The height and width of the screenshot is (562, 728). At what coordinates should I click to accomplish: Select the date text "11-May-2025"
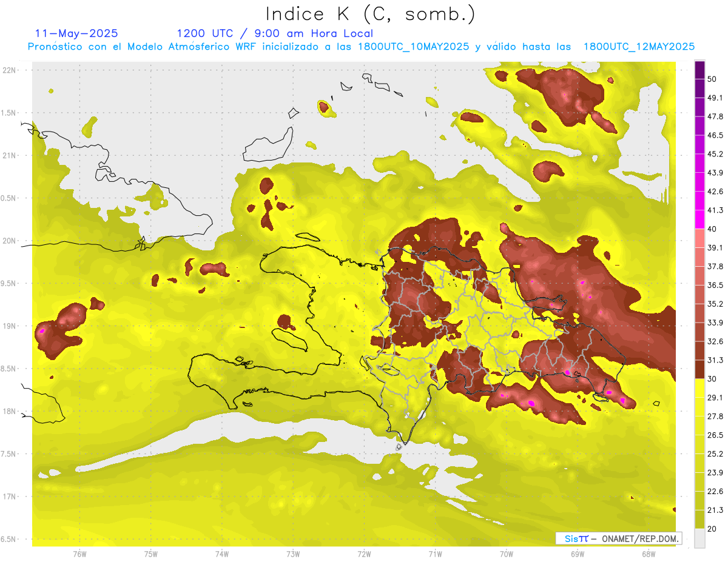pyautogui.click(x=76, y=33)
